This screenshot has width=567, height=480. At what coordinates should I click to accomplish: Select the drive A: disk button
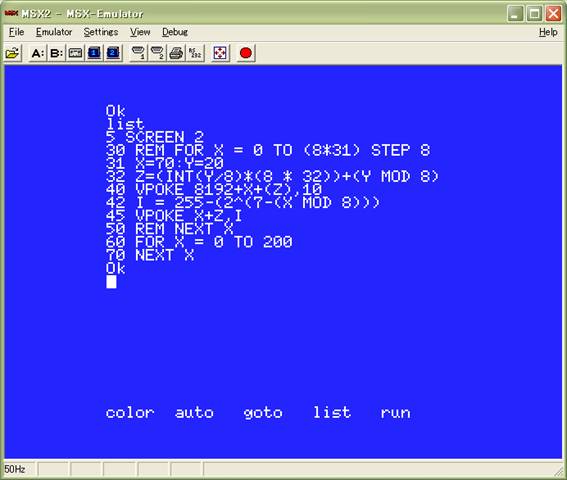click(x=38, y=54)
